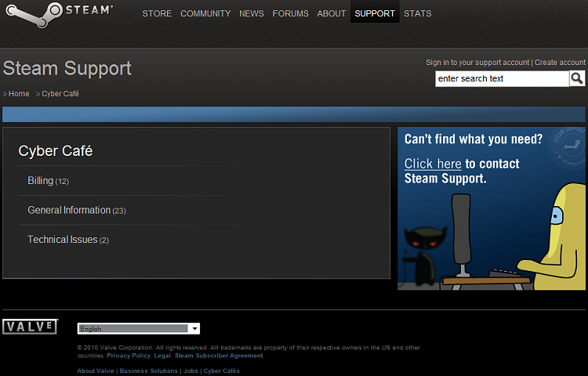Click the Cyber Café panel heading

tap(56, 151)
